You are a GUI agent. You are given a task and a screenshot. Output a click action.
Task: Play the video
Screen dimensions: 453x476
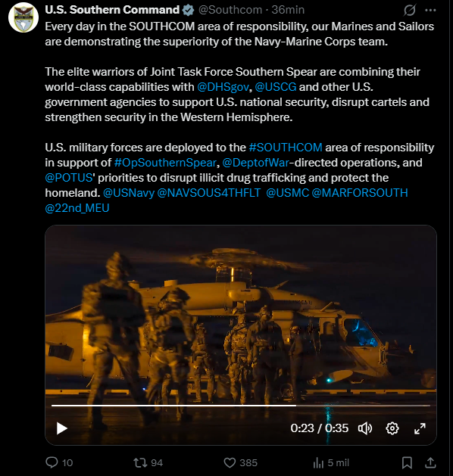[x=62, y=428]
